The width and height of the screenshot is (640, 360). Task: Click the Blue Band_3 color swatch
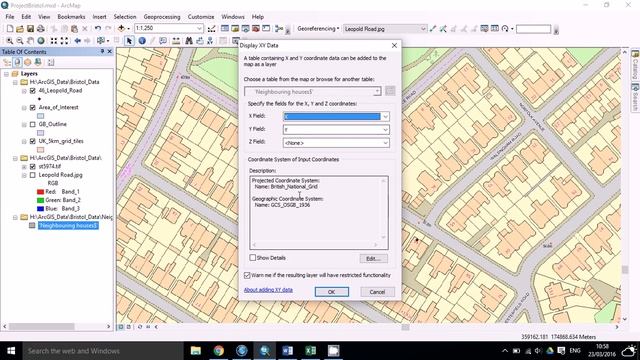click(40, 209)
